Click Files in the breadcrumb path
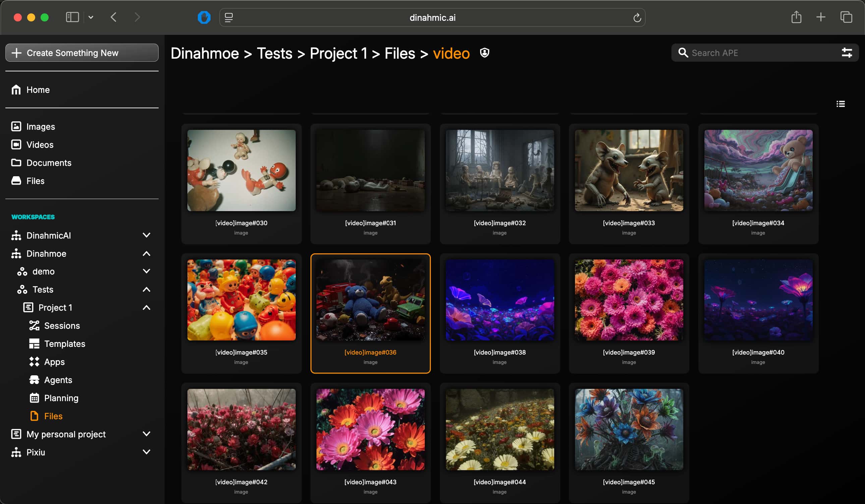The height and width of the screenshot is (504, 865). click(400, 53)
